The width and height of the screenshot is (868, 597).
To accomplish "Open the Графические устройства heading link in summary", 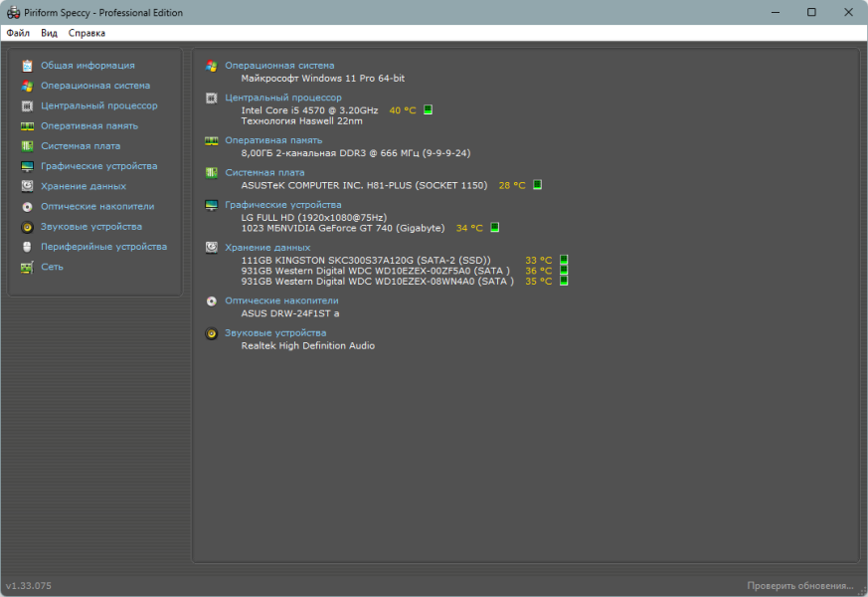I will click(x=283, y=205).
